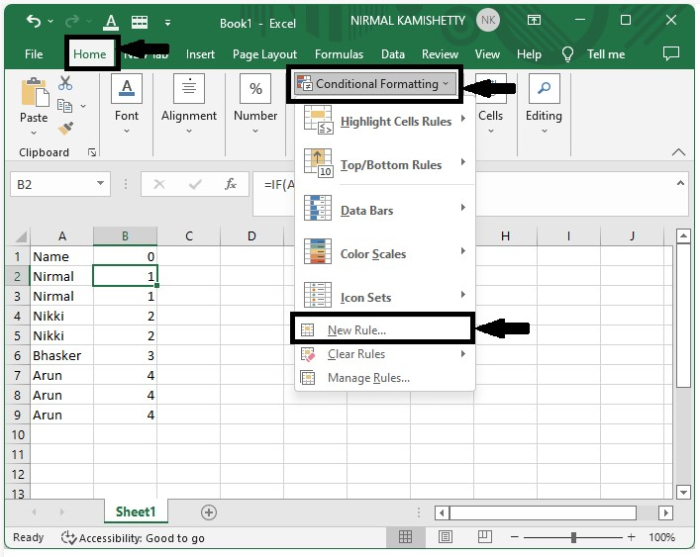Open the Copy options dropdown arrow

(83, 106)
